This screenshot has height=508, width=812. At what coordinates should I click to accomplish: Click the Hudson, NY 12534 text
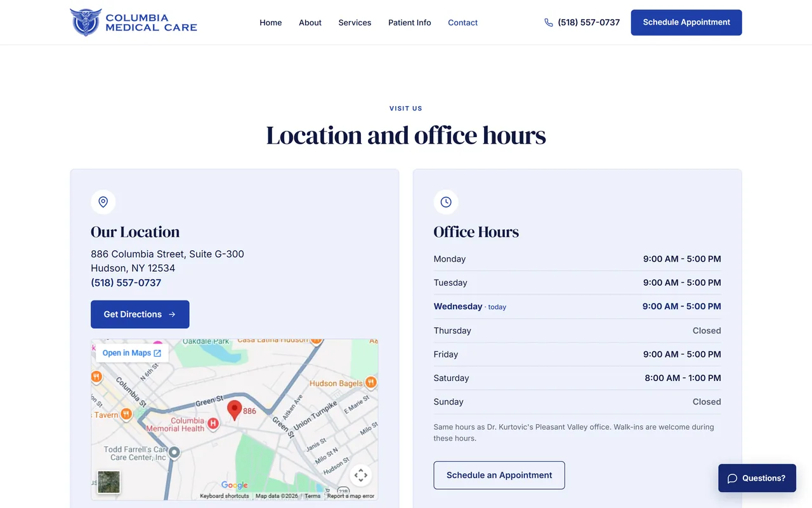pos(133,268)
